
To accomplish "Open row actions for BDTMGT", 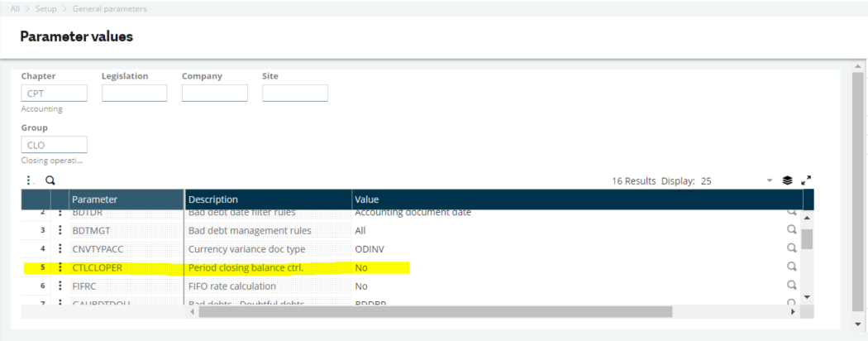I will tap(60, 230).
